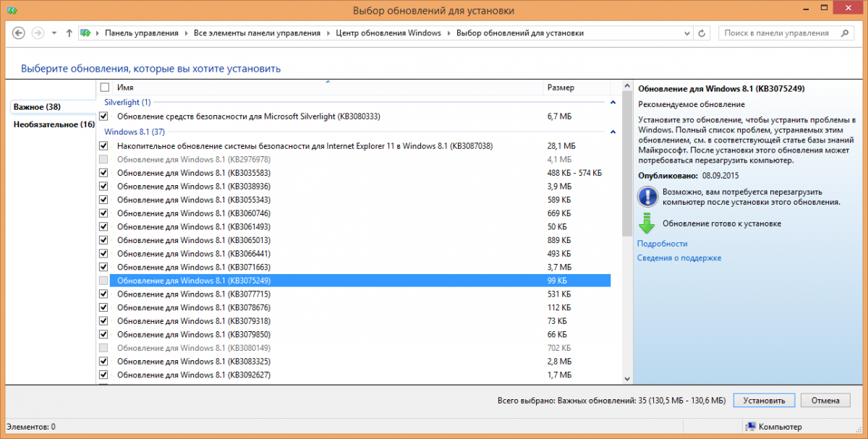Click the Windows Update icon in address bar

click(x=85, y=33)
